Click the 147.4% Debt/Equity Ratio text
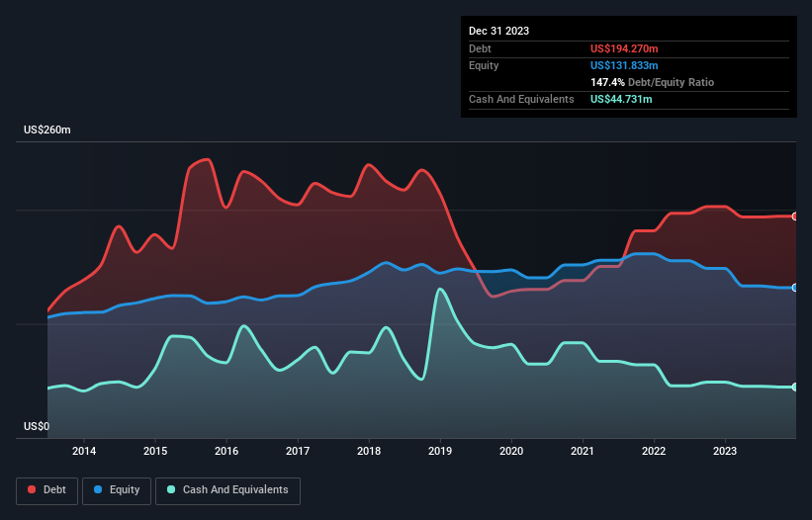 pos(652,82)
